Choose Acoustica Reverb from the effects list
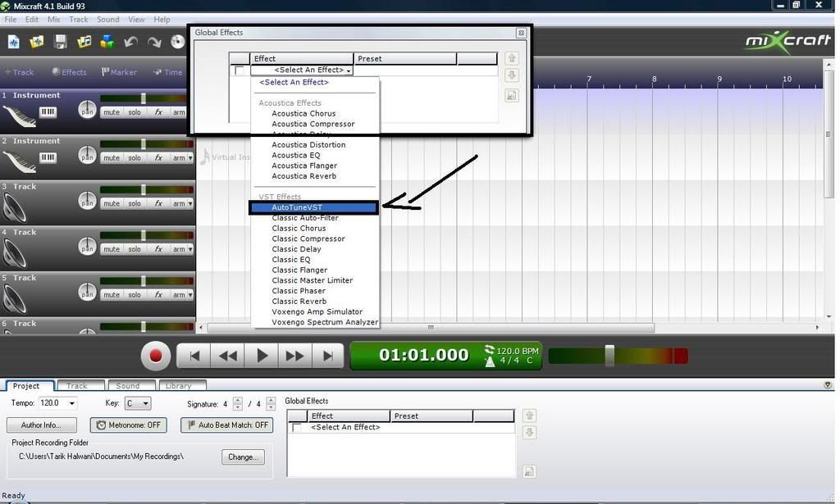 click(304, 176)
